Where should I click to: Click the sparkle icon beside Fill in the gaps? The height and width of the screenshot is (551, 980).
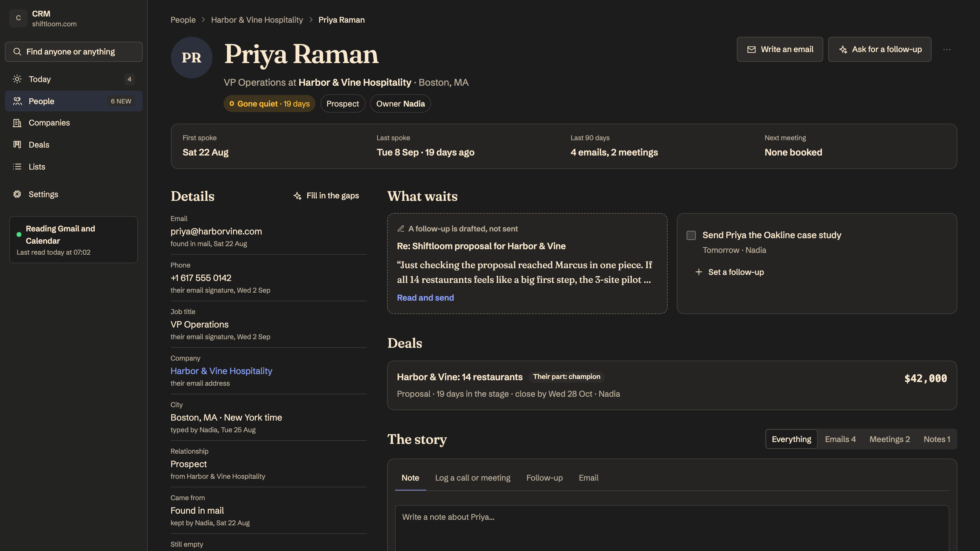pyautogui.click(x=297, y=196)
